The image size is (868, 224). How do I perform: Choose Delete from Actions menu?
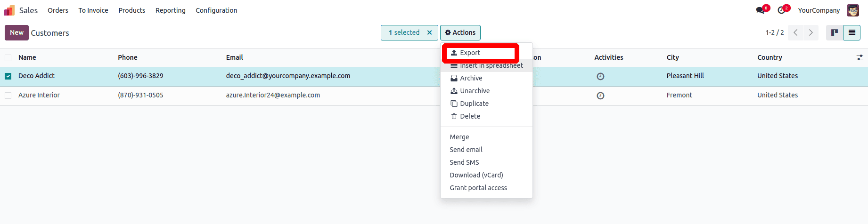486,116
